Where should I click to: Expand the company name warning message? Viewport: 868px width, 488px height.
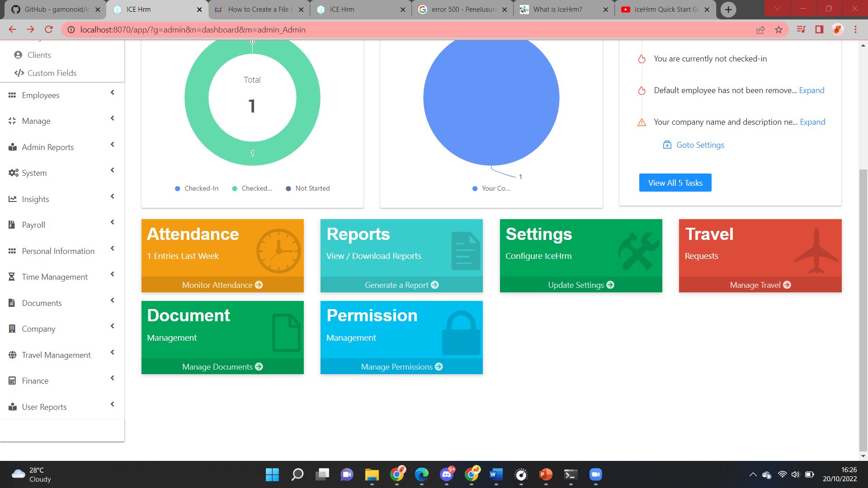click(812, 122)
